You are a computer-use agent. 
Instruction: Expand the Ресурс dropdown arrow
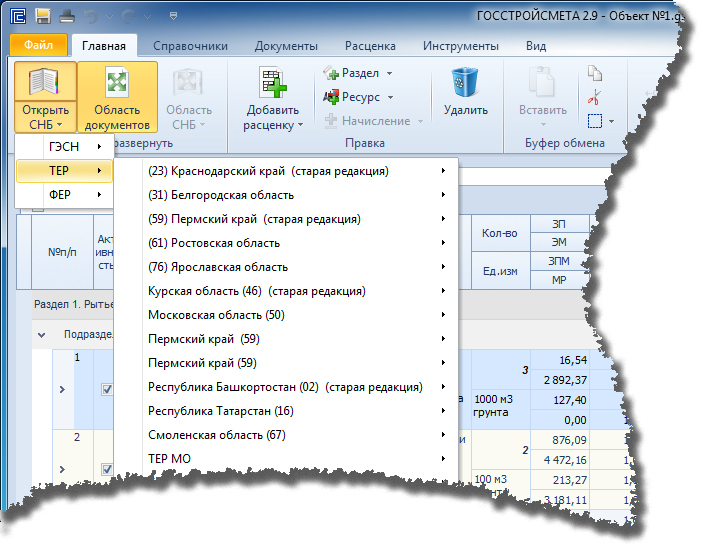pos(390,97)
